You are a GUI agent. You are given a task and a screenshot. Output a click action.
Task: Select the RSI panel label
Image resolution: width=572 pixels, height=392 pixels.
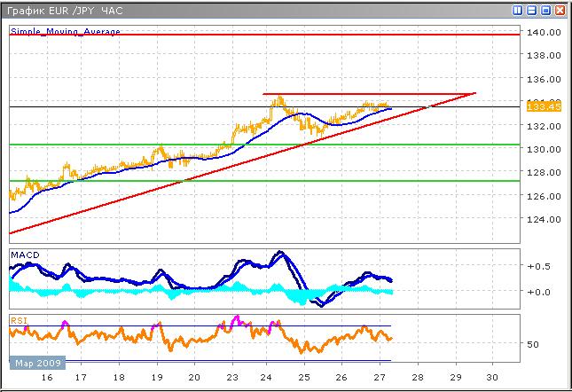point(18,319)
